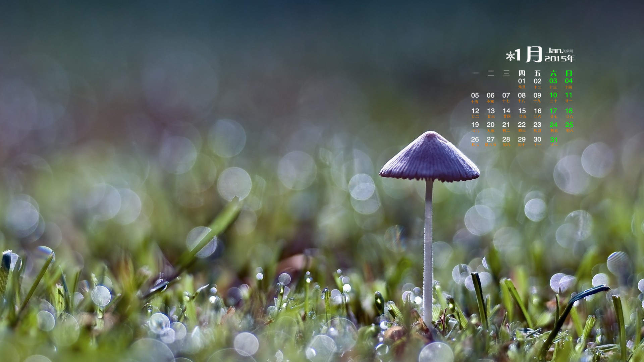This screenshot has width=644, height=362.
Task: Click calendar date 26
Action: tap(475, 139)
